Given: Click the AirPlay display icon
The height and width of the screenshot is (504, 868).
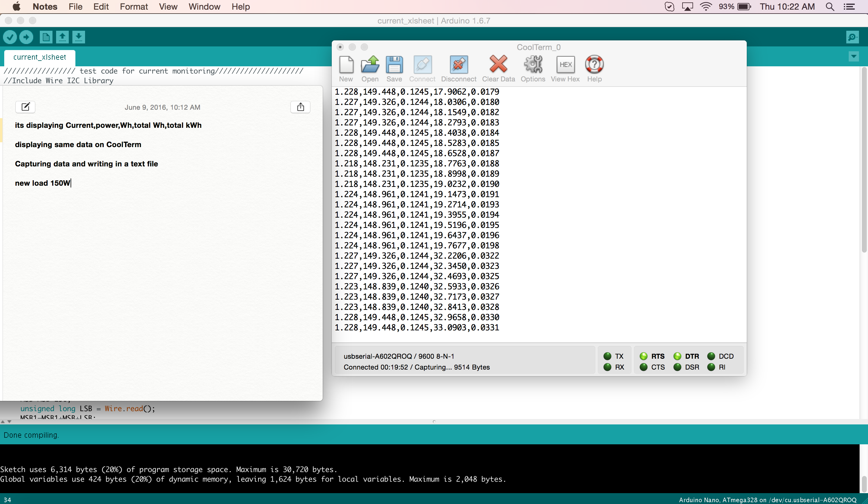Looking at the screenshot, I should (x=688, y=7).
